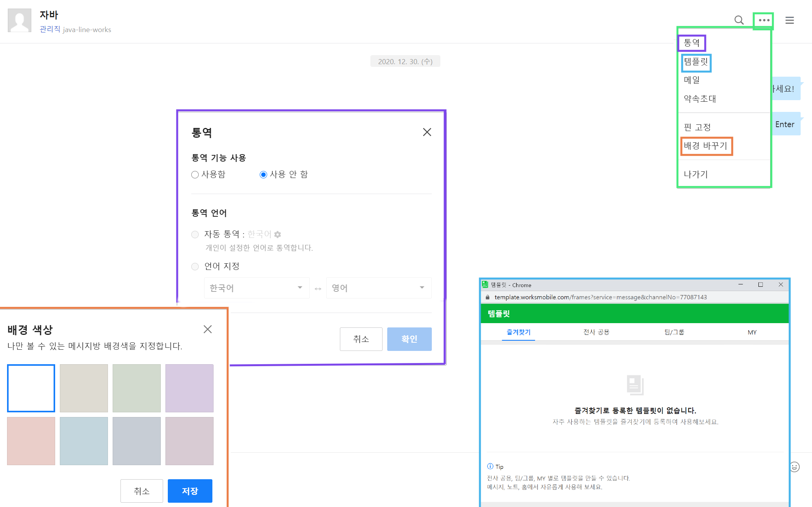Screen dimensions: 812x507
Task: Click the emoji smiley icon
Action: click(794, 467)
